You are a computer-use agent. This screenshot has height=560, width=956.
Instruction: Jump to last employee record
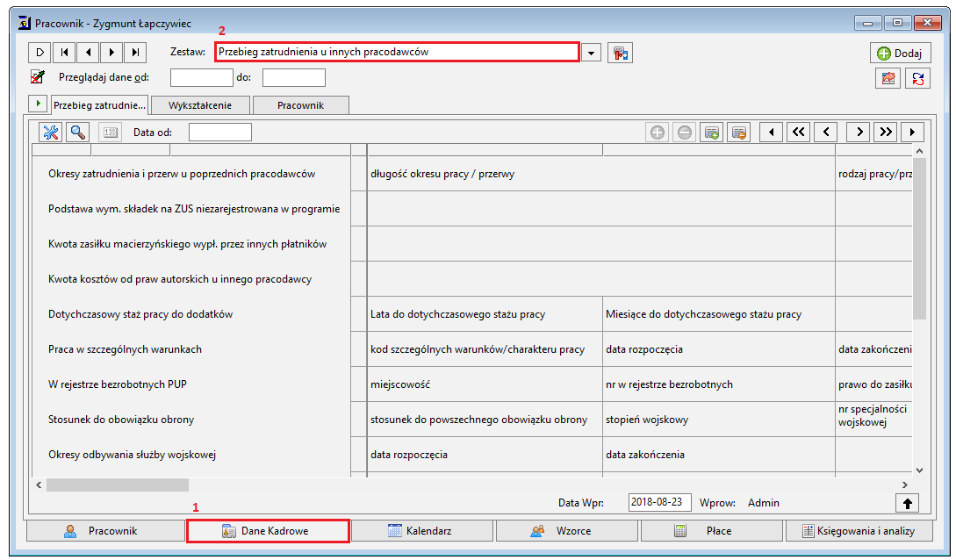(x=135, y=53)
